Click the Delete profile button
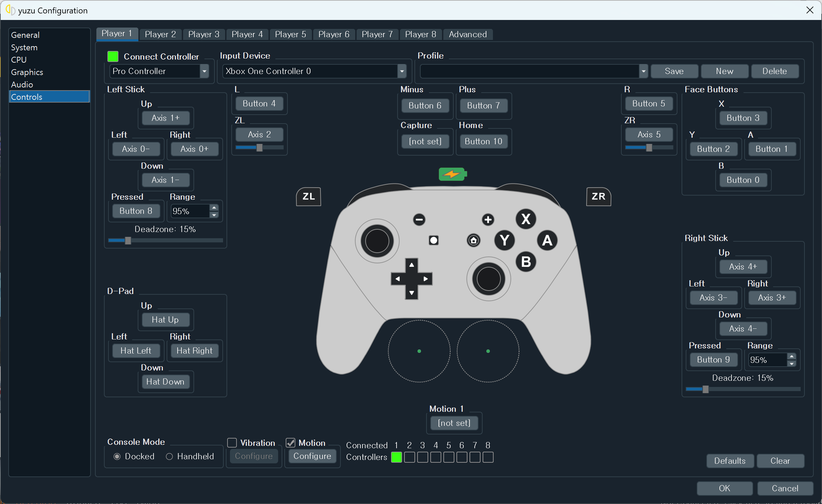Image resolution: width=822 pixels, height=504 pixels. pos(775,71)
